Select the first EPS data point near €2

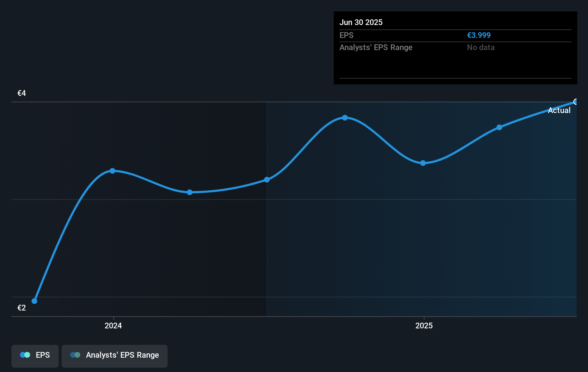(34, 301)
